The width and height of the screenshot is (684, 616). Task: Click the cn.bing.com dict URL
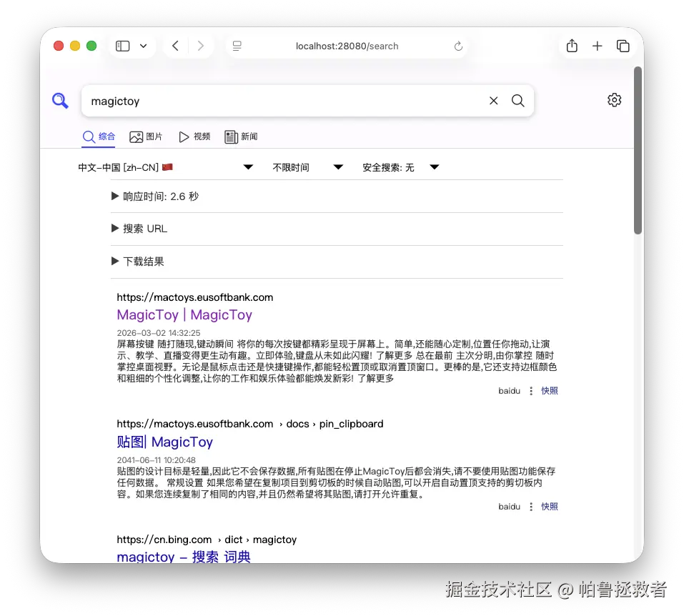point(207,540)
